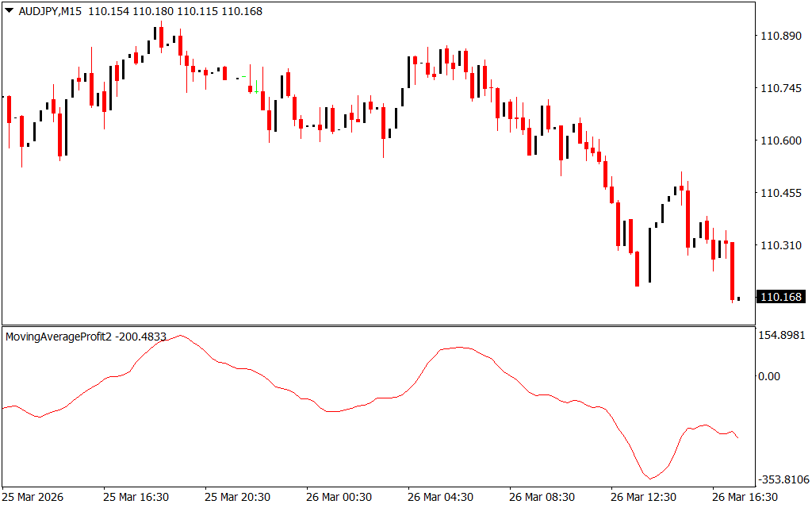This screenshot has height=508, width=812.
Task: Select the MovingAverageProfit2 indicator label
Action: click(x=59, y=337)
